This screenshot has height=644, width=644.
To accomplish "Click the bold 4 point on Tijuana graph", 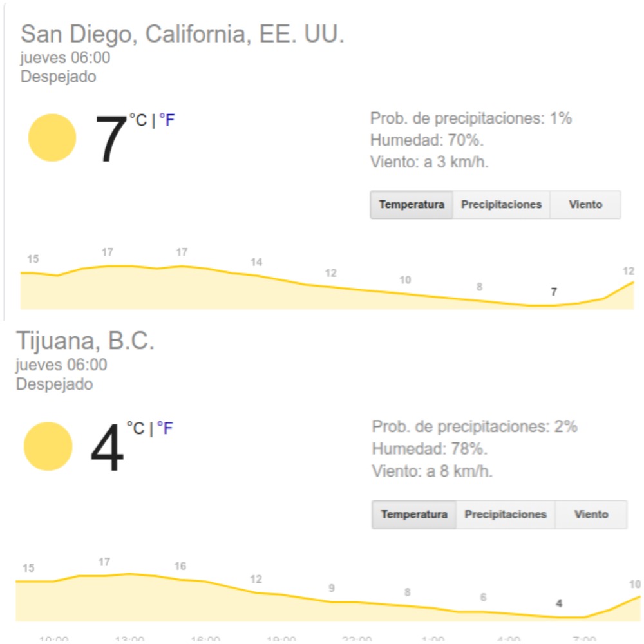I will 559,603.
